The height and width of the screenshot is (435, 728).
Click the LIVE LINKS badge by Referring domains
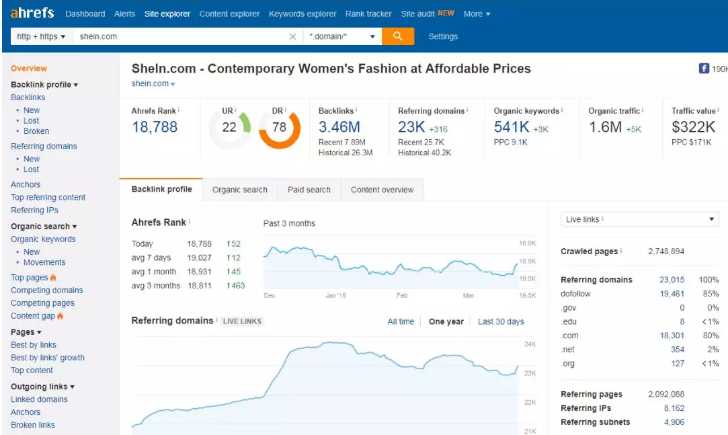click(242, 321)
